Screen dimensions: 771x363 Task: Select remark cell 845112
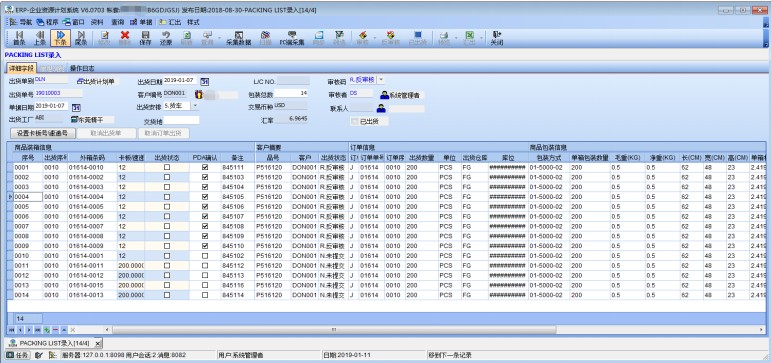click(237, 266)
